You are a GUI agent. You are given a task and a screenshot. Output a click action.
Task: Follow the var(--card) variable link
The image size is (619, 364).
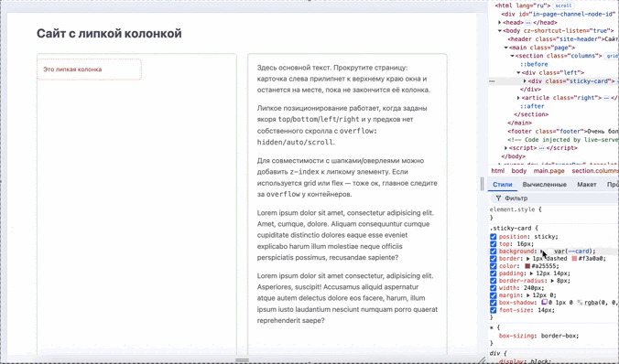tap(579, 252)
